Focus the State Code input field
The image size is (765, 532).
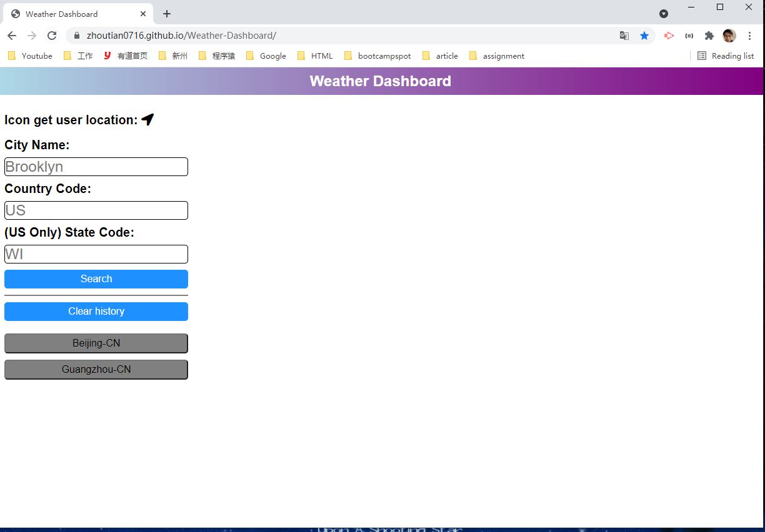[x=96, y=254]
